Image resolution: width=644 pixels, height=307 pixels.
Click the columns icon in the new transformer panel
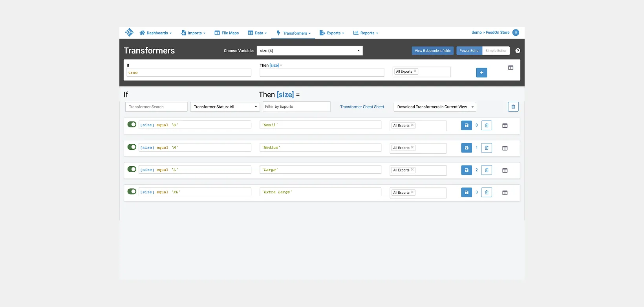[x=510, y=68]
